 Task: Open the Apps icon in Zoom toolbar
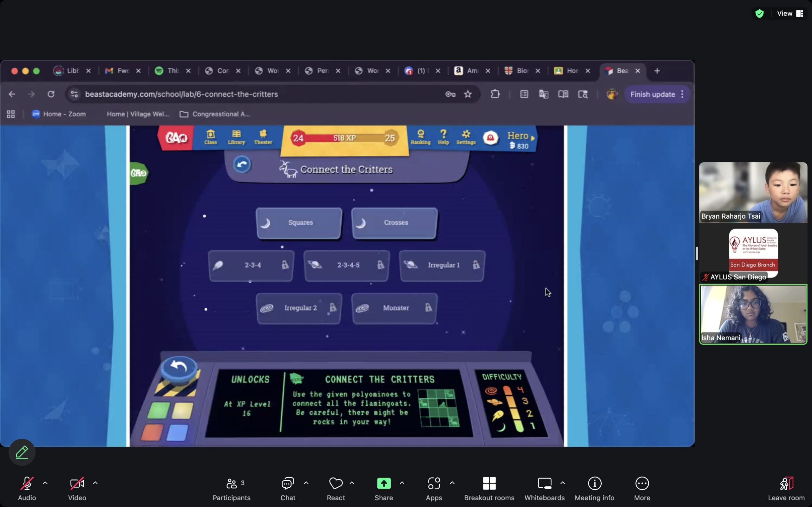434,484
